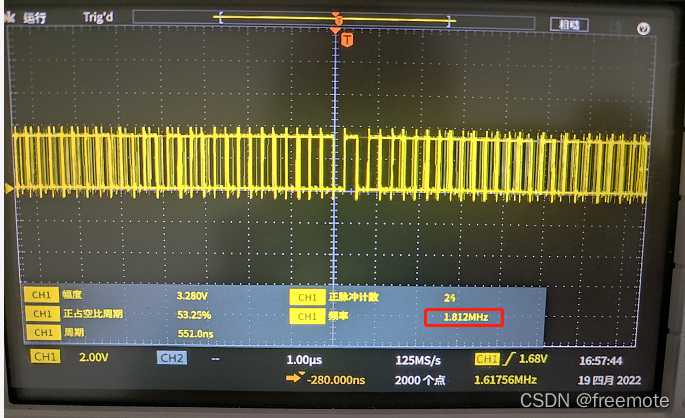Image resolution: width=685 pixels, height=418 pixels.
Task: Click the 周期 measurement label
Action: (x=74, y=332)
